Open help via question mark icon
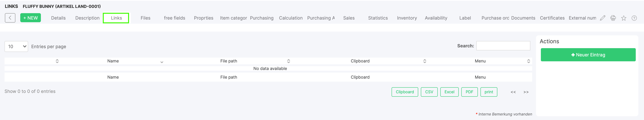 coord(634,18)
